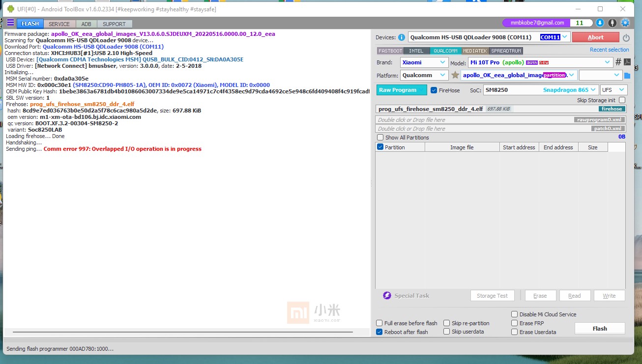Open the Raw Program mode dropdown
Viewport: 642px width, 364px height.
tap(403, 90)
